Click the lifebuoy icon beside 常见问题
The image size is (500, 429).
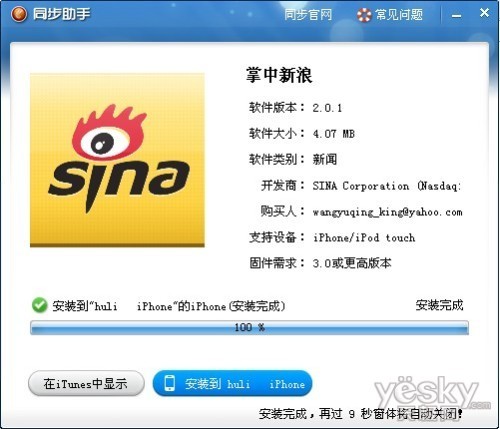pyautogui.click(x=364, y=15)
